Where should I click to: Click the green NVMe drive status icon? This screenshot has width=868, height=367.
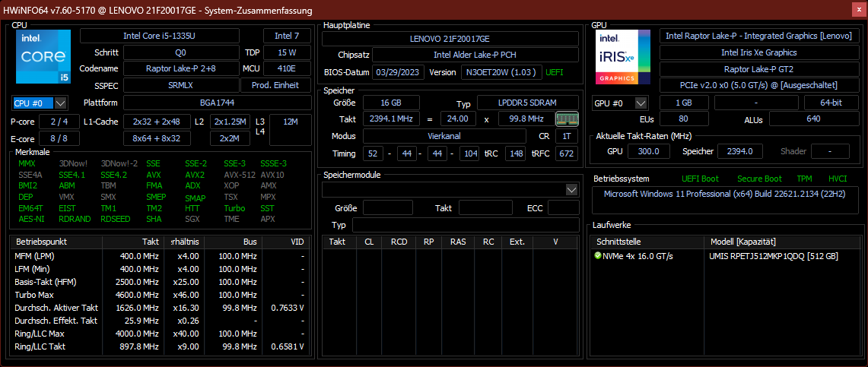click(x=598, y=256)
